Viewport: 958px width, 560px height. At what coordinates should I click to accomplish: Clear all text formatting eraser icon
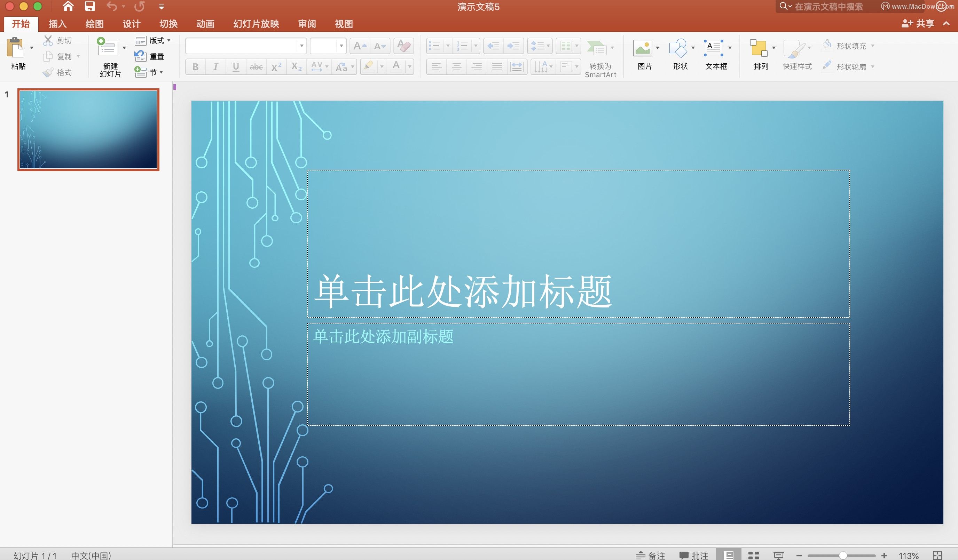pos(404,46)
